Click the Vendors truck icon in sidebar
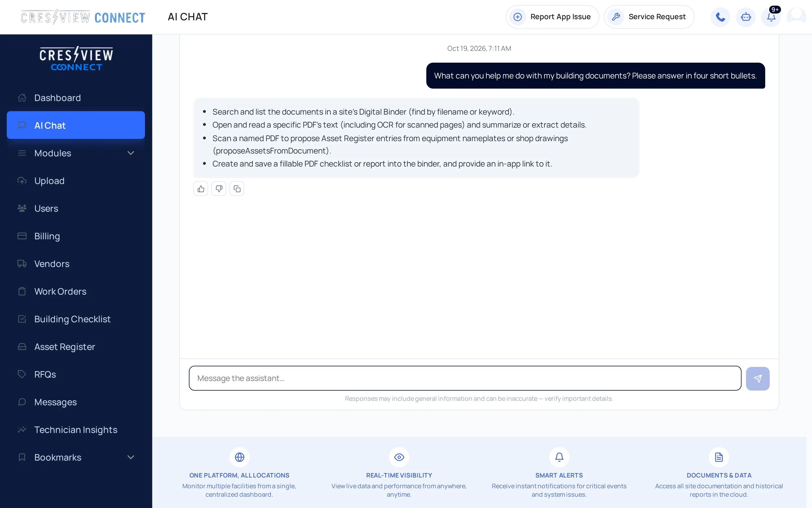Image resolution: width=812 pixels, height=508 pixels. 22,264
